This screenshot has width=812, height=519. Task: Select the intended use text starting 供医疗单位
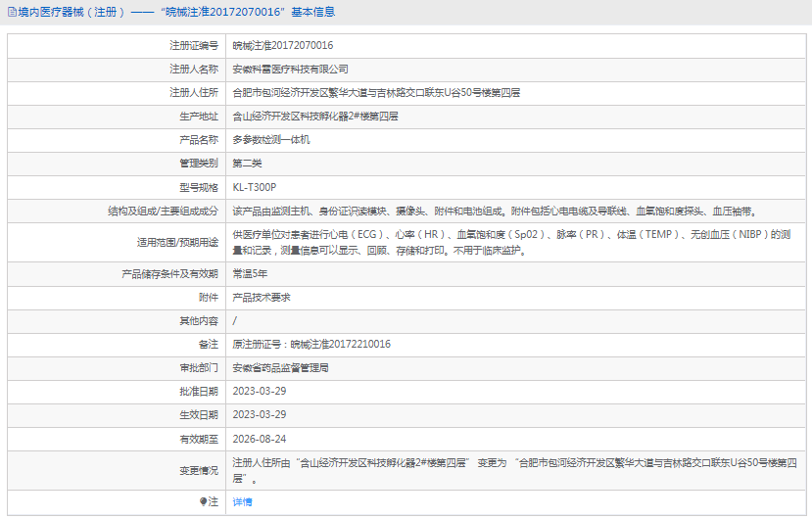click(511, 243)
